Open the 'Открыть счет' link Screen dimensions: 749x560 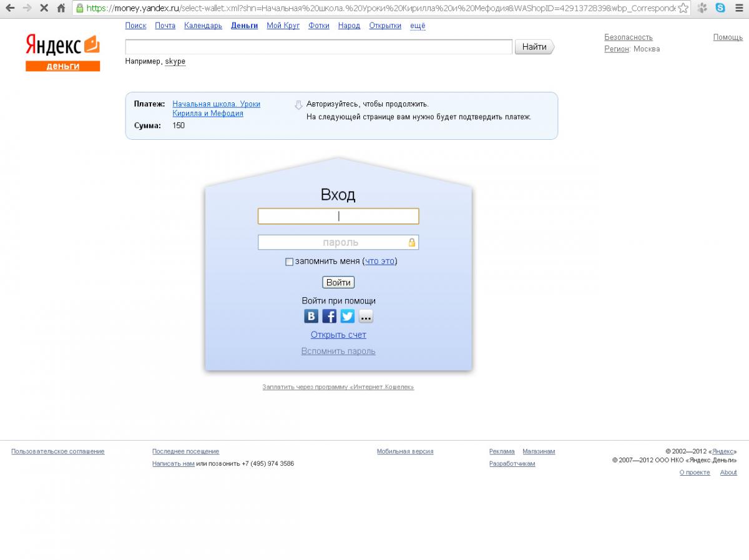(338, 335)
